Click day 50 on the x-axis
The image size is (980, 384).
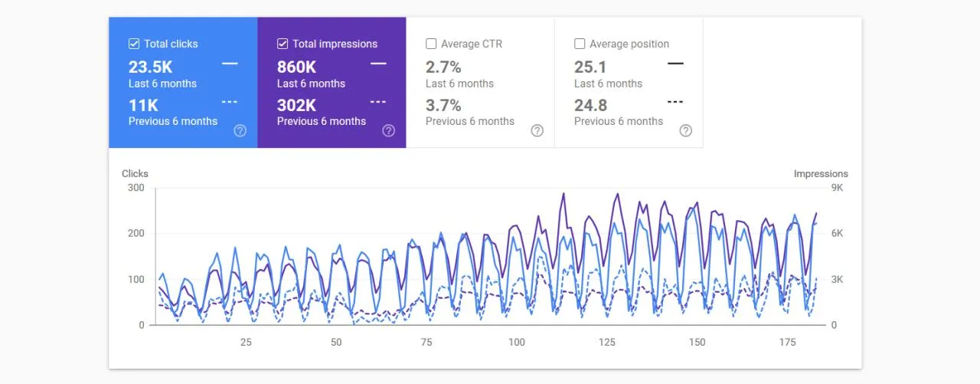point(336,342)
